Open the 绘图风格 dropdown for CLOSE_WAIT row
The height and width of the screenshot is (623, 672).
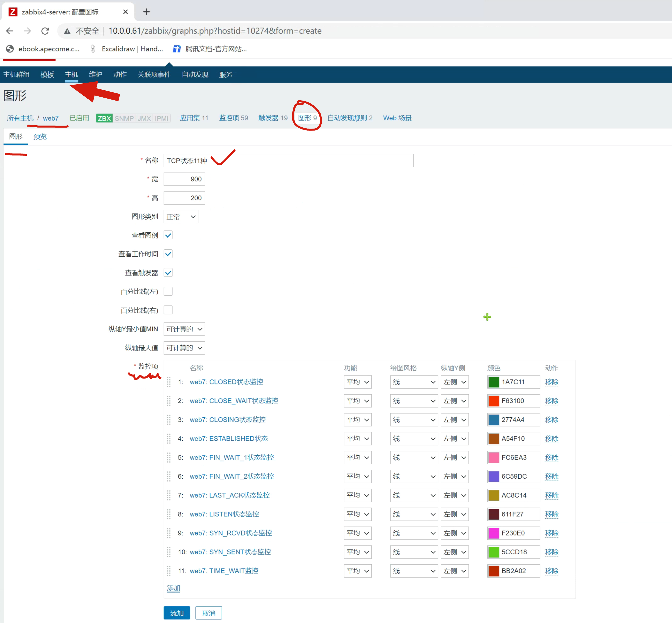point(414,401)
